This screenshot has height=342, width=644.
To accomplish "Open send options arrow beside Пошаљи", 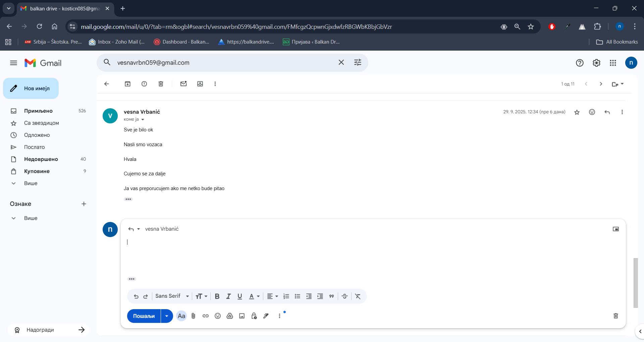I will click(x=167, y=316).
